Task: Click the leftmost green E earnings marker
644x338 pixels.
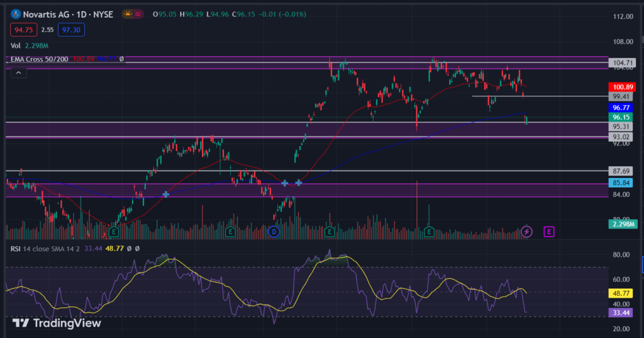Action: [113, 232]
